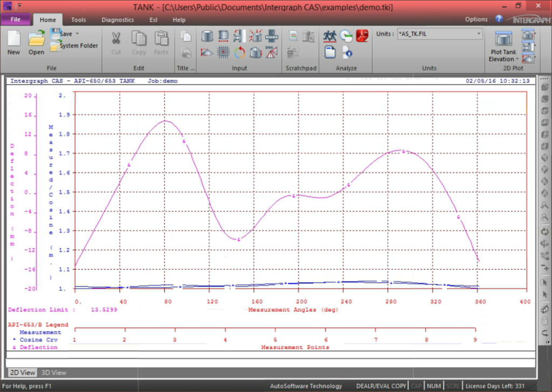Click the rotate view circular arrows icon

pyautogui.click(x=544, y=232)
